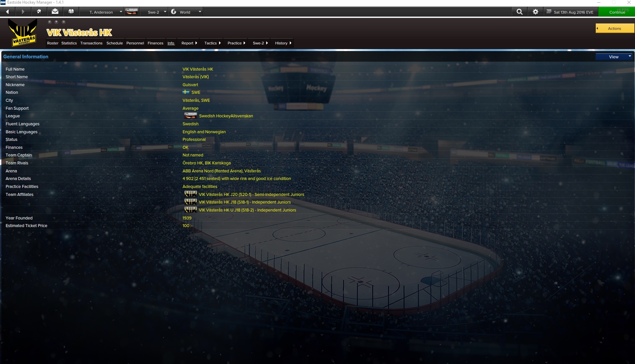Click the green Continue button

click(617, 12)
